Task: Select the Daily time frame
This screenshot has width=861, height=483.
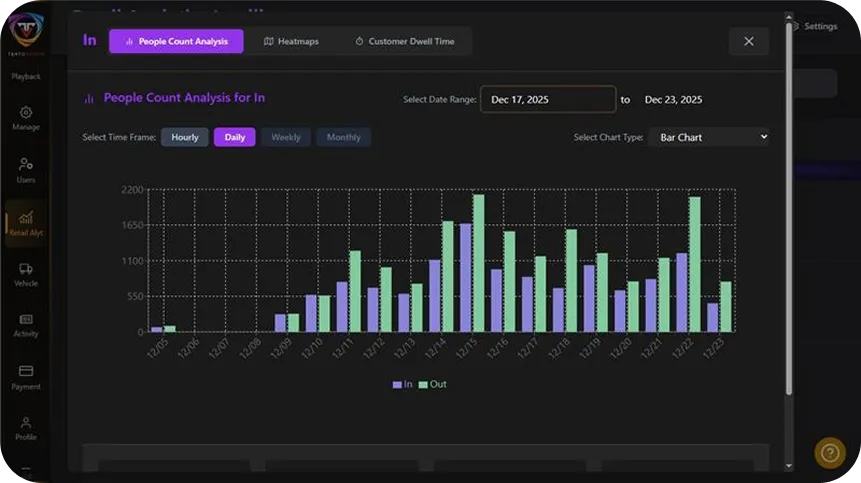Action: (235, 137)
